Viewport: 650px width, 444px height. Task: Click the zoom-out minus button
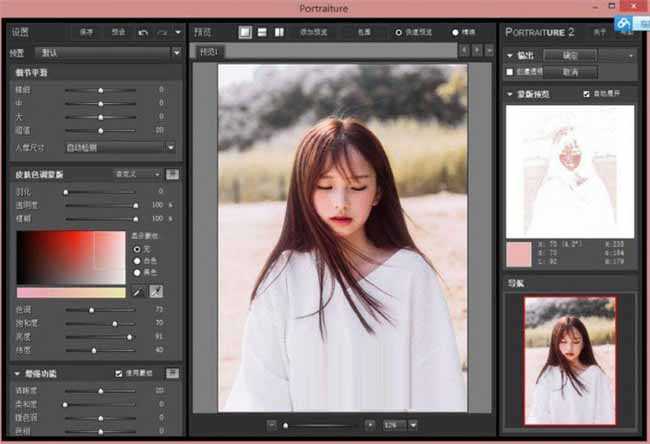click(x=272, y=425)
